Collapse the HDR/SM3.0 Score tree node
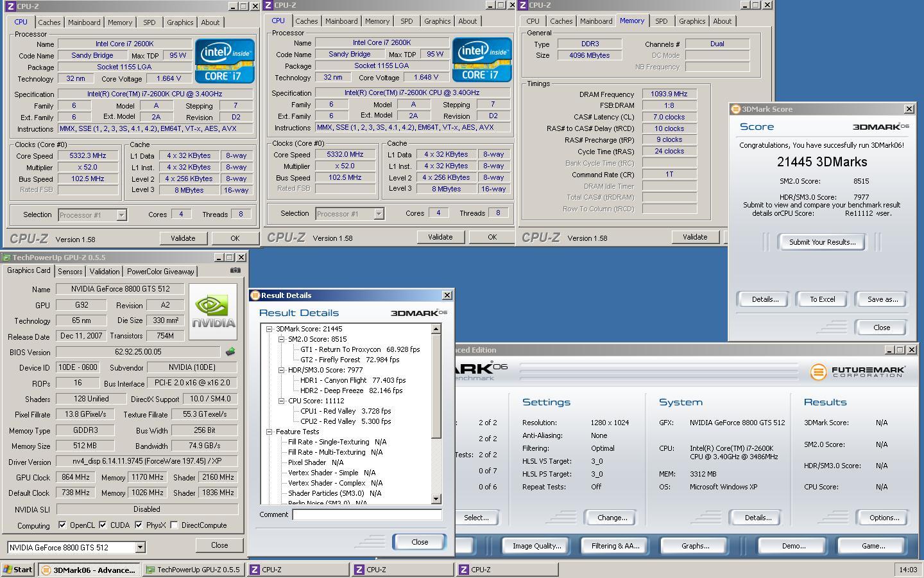 click(x=282, y=370)
